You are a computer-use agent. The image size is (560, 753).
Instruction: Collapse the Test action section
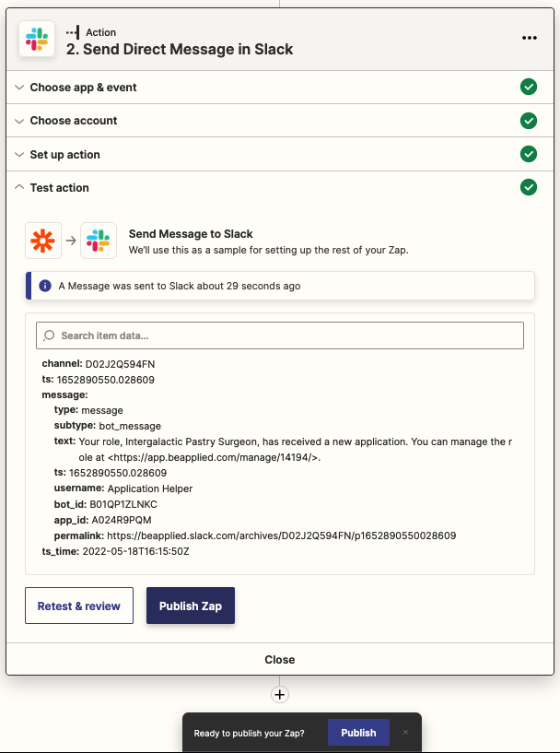point(59,188)
